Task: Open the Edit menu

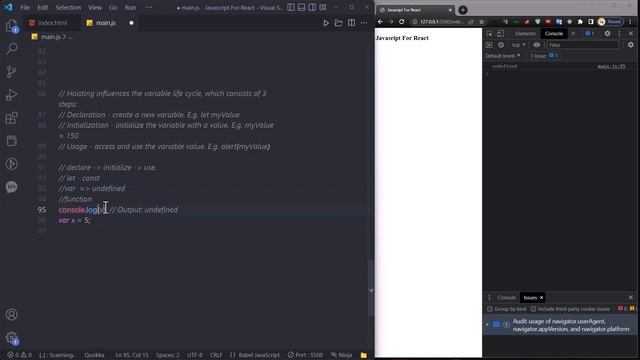Action: coord(43,7)
